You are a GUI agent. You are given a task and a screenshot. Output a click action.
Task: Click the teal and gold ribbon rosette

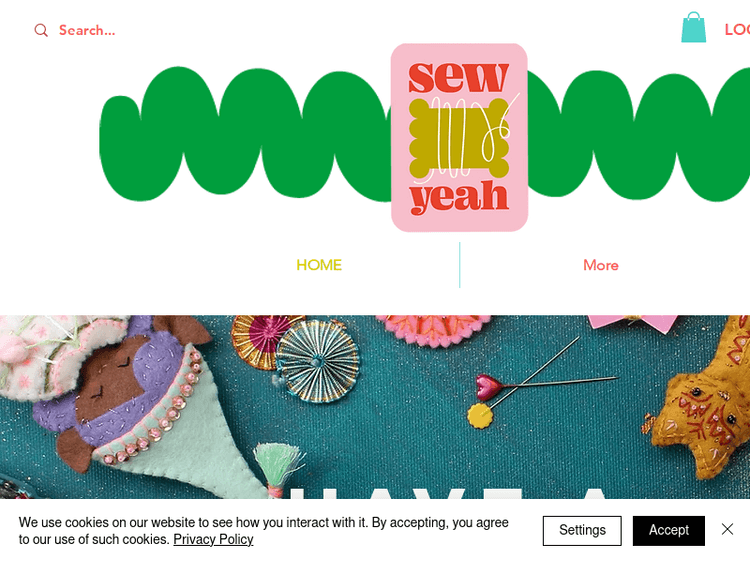[318, 361]
